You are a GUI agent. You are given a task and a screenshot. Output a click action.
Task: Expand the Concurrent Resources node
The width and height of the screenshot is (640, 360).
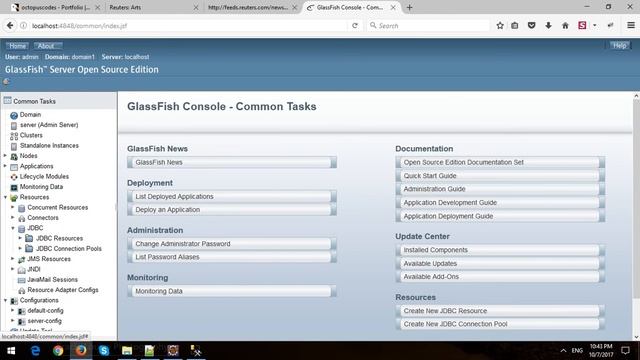13,207
